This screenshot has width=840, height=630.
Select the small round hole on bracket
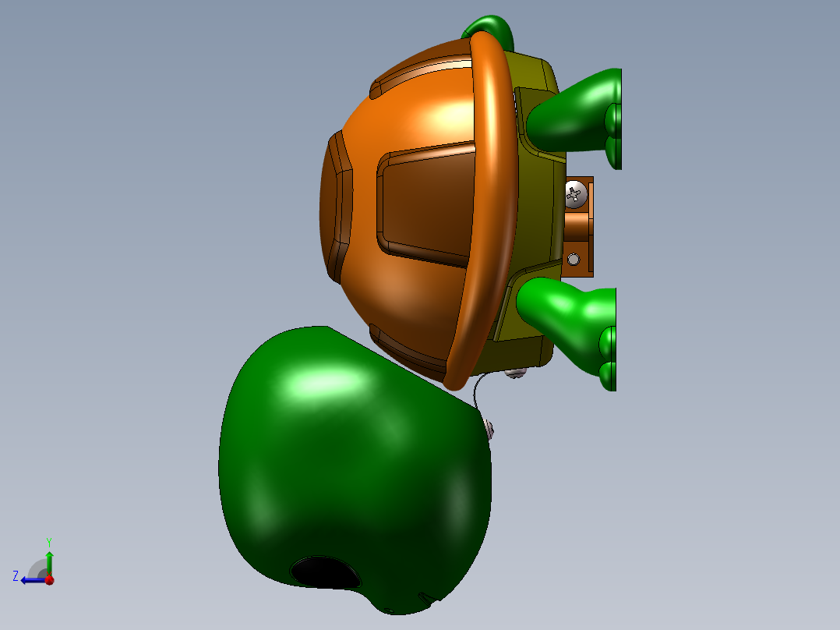[574, 260]
